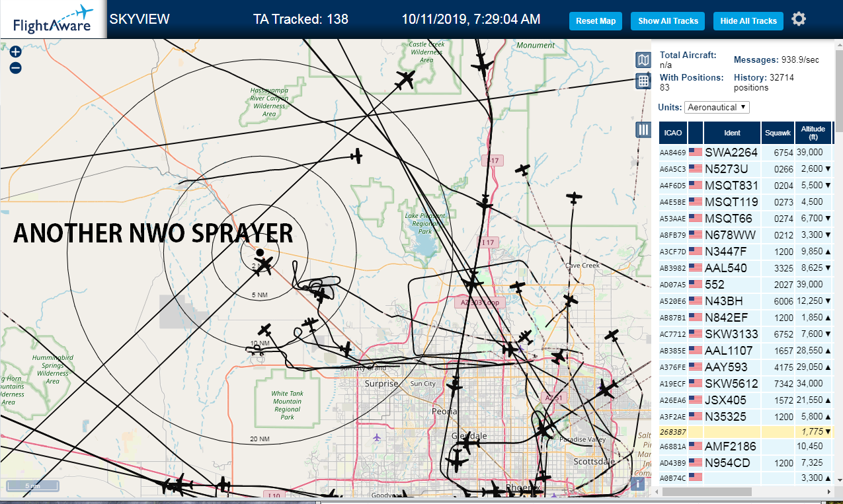The image size is (843, 504).
Task: Collapse the sidebar with the bars icon
Action: (x=643, y=129)
